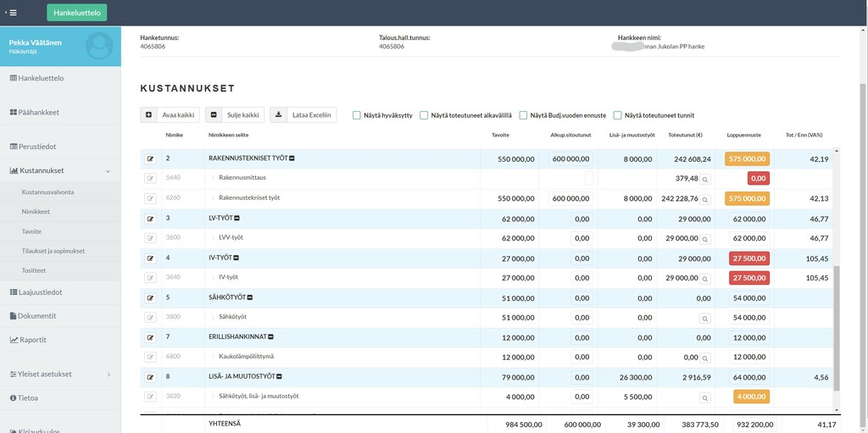Collapse the IV-TYÖT group row
The height and width of the screenshot is (433, 868).
[x=236, y=258]
